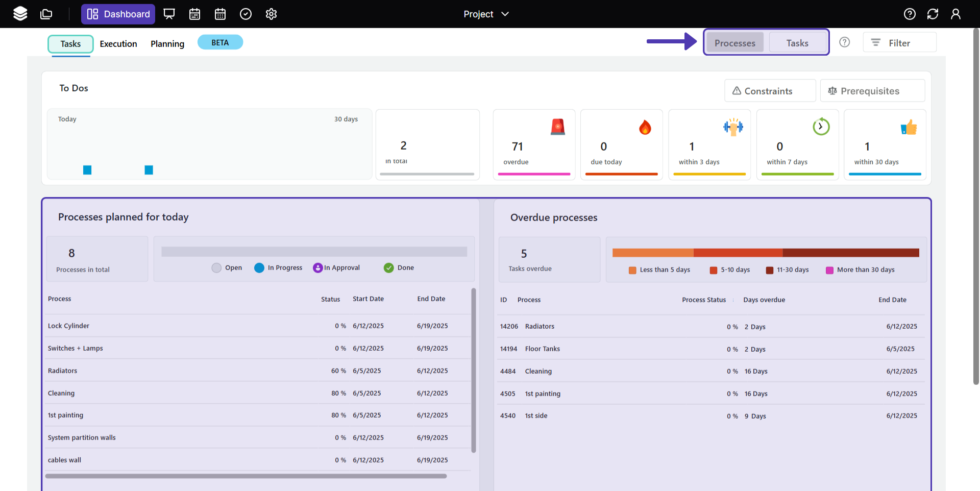Click the first calendar icon
The height and width of the screenshot is (491, 980).
pyautogui.click(x=194, y=14)
